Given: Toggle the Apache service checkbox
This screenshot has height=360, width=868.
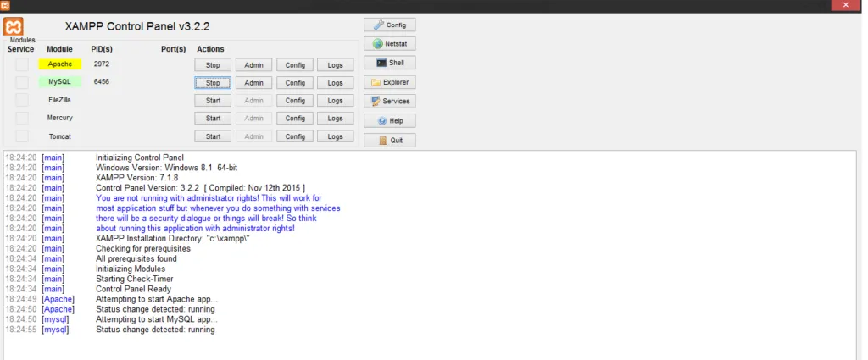Looking at the screenshot, I should coord(22,64).
